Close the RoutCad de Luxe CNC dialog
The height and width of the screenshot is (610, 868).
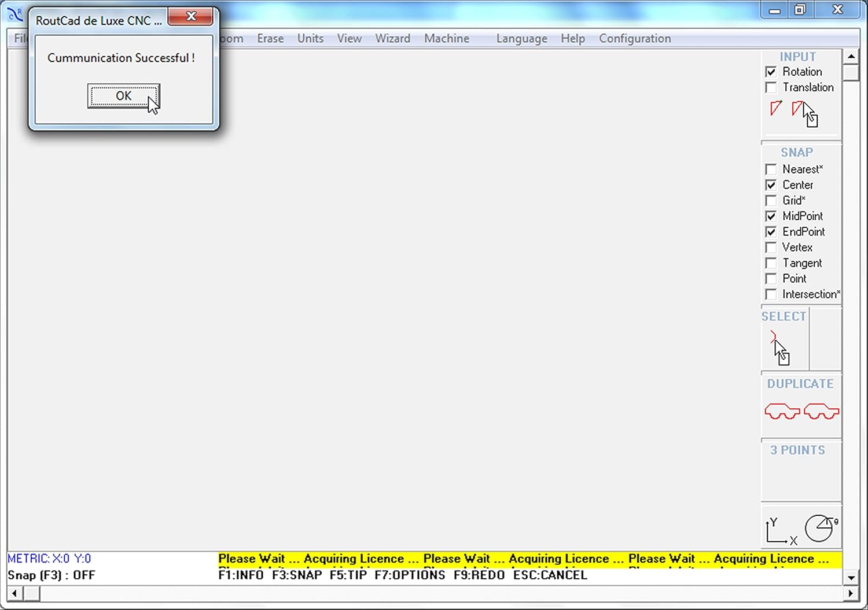tap(190, 16)
